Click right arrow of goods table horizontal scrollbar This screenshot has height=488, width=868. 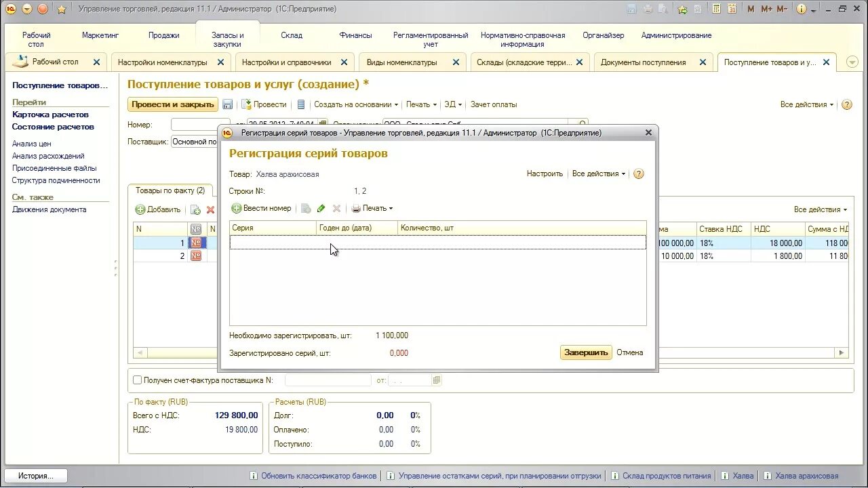point(842,352)
